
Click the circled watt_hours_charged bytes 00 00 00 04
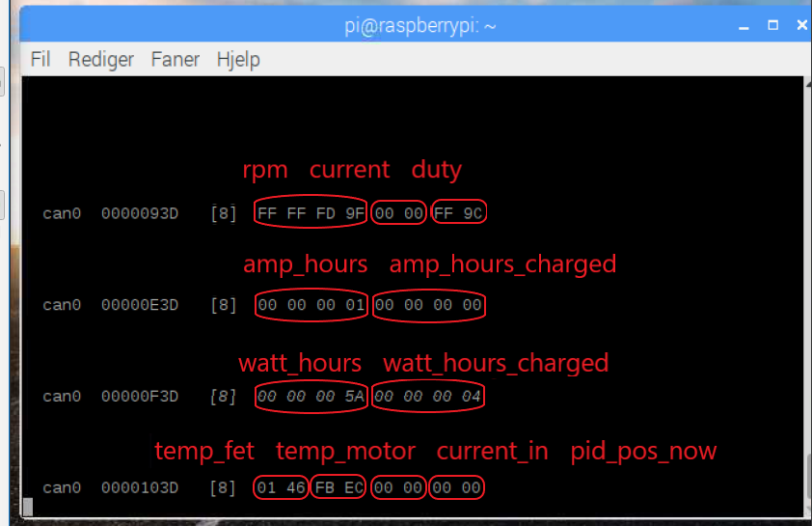point(428,397)
